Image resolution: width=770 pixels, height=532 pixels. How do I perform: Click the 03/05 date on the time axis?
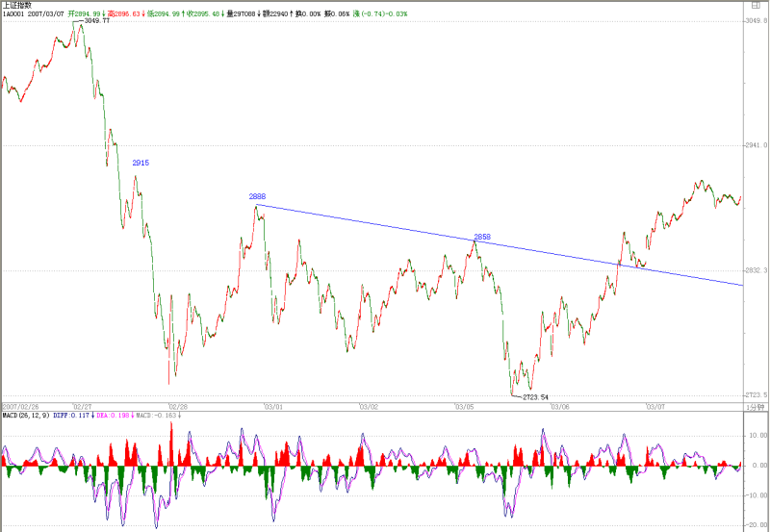click(x=465, y=407)
